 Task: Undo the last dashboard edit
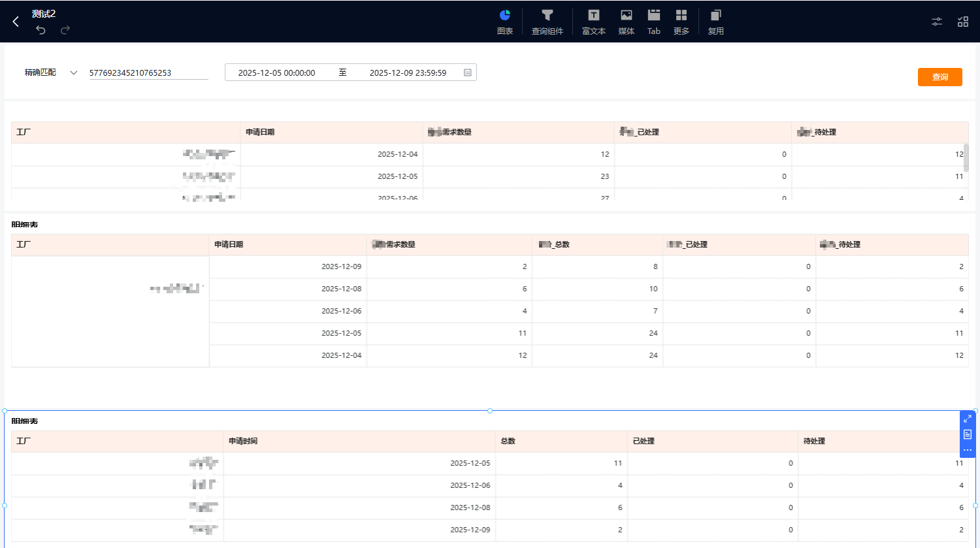tap(41, 30)
